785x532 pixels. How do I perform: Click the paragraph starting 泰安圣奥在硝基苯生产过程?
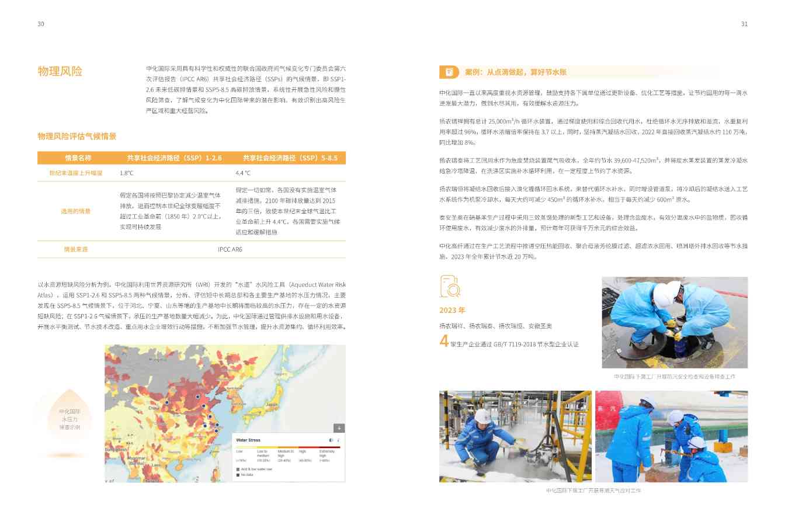593,222
